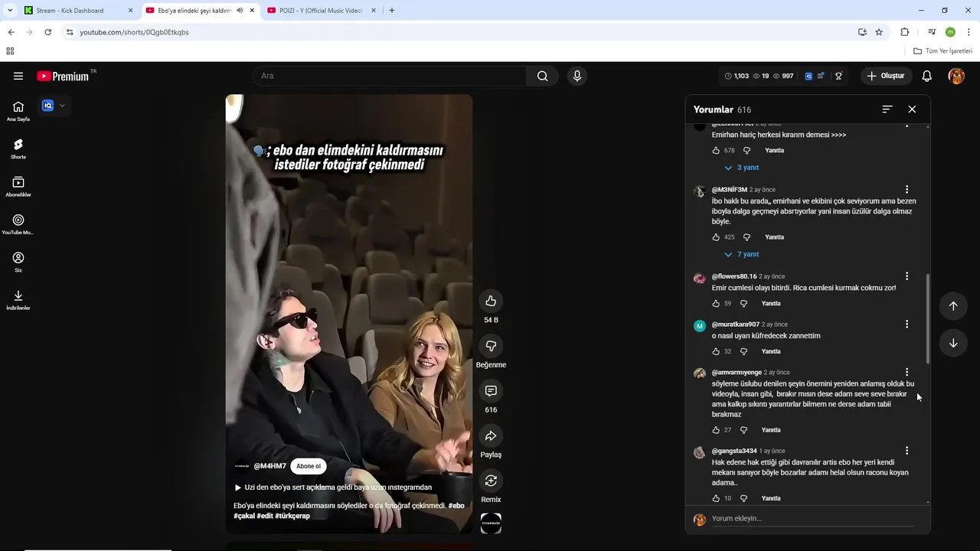This screenshot has height=551, width=980.
Task: Reload the page
Action: tap(47, 32)
